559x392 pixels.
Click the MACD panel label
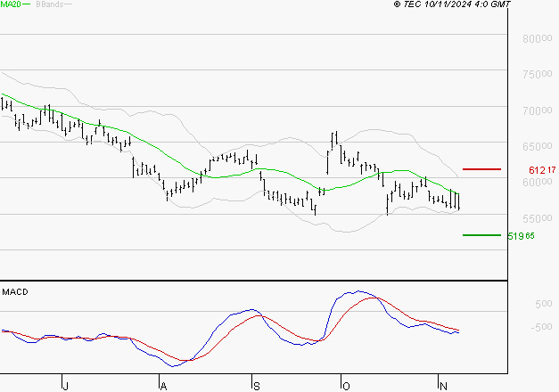15,292
